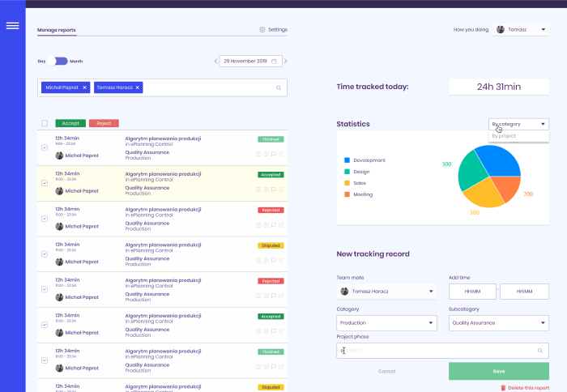Check the select-all checkbox beside the Accept button
This screenshot has width=567, height=392.
[45, 123]
